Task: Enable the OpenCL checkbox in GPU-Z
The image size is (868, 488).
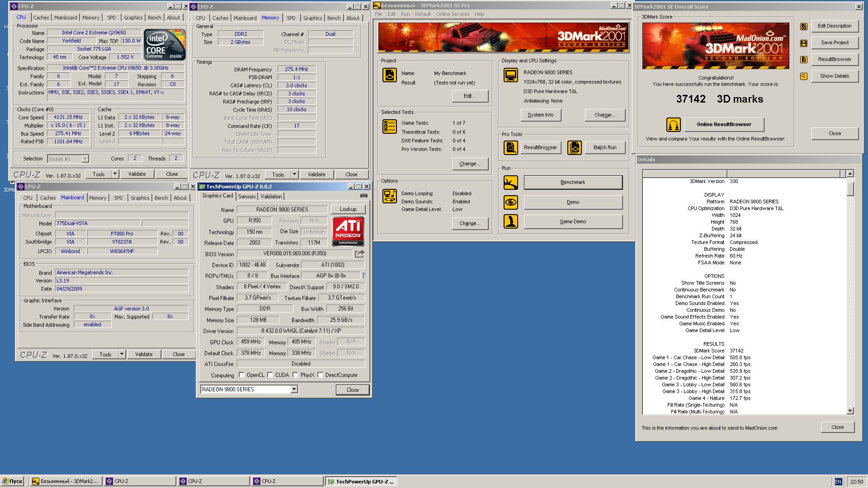Action: (241, 375)
